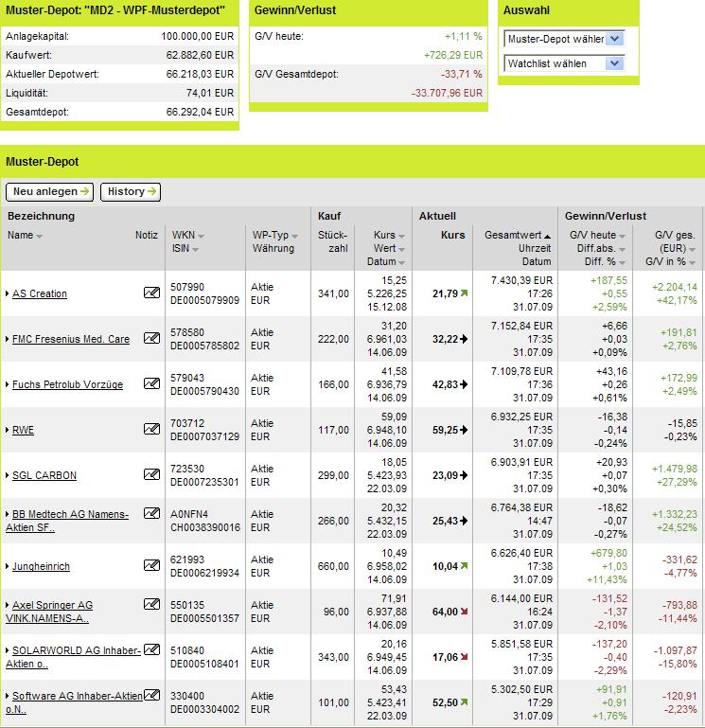The width and height of the screenshot is (705, 728).
Task: Click the black trend arrow beside 59,25
Action: 464,430
